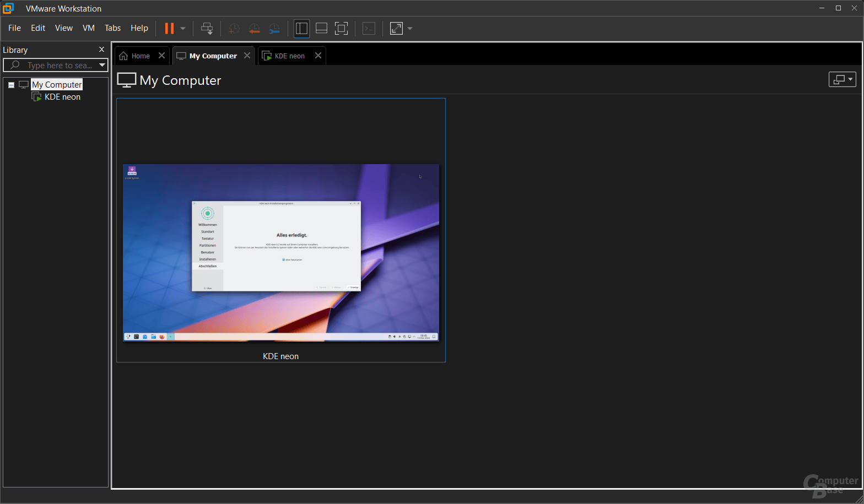The height and width of the screenshot is (504, 864).
Task: Open the console view icon
Action: [369, 29]
